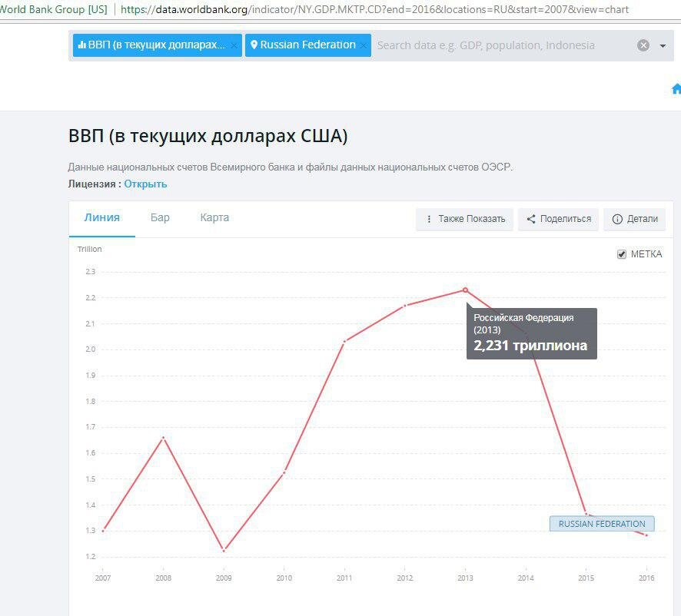Switch to the Бар tab
Screen dimensions: 681x616
coord(160,217)
